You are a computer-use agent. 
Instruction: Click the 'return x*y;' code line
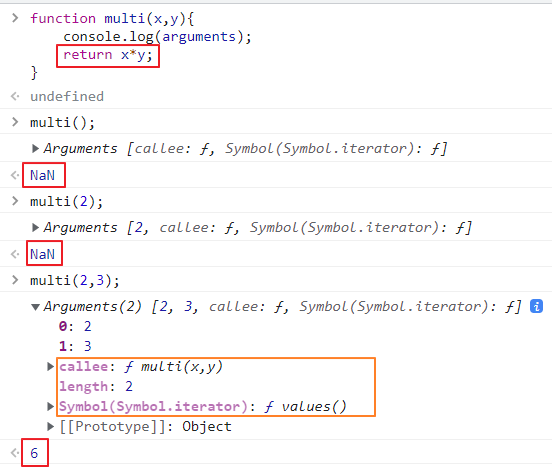108,55
